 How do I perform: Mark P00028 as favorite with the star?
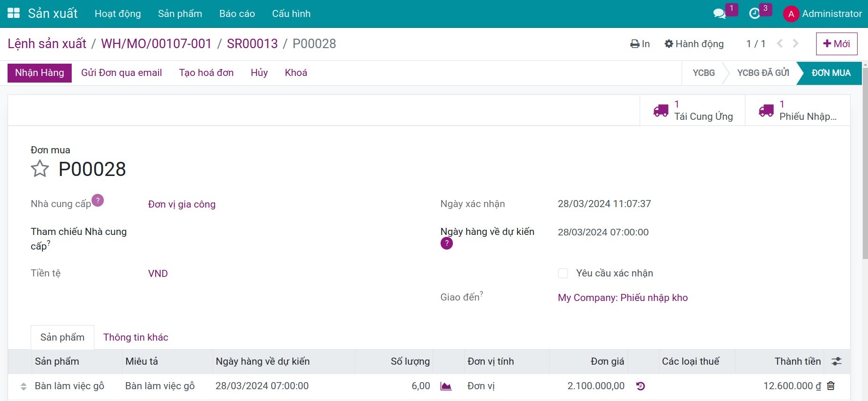[40, 168]
